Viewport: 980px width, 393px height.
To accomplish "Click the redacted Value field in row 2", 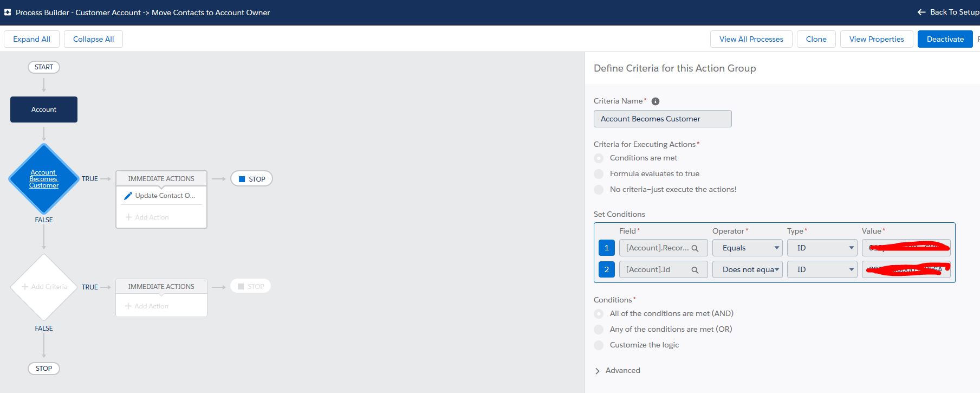I will [x=906, y=269].
